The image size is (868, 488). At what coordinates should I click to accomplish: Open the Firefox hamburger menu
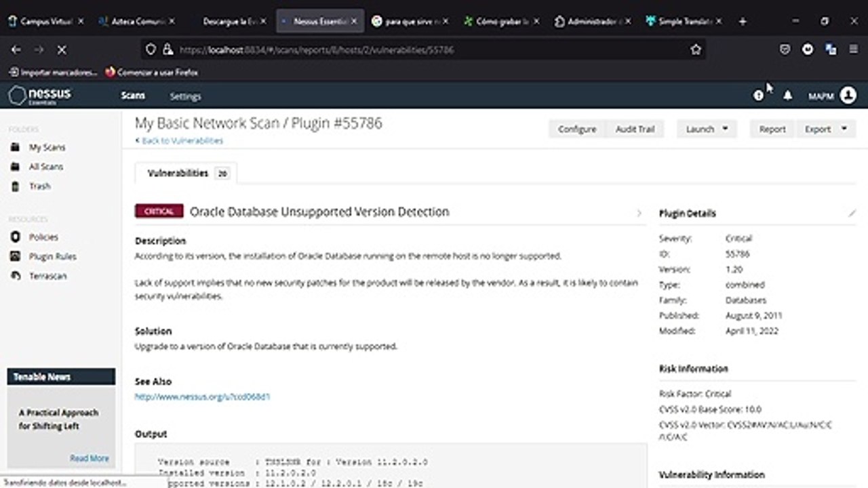click(x=853, y=49)
